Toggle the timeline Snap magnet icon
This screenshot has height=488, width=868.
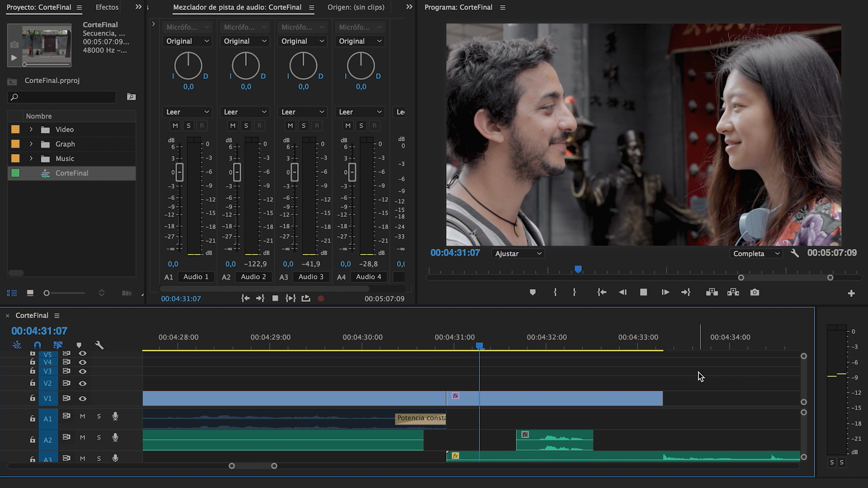[x=38, y=345]
